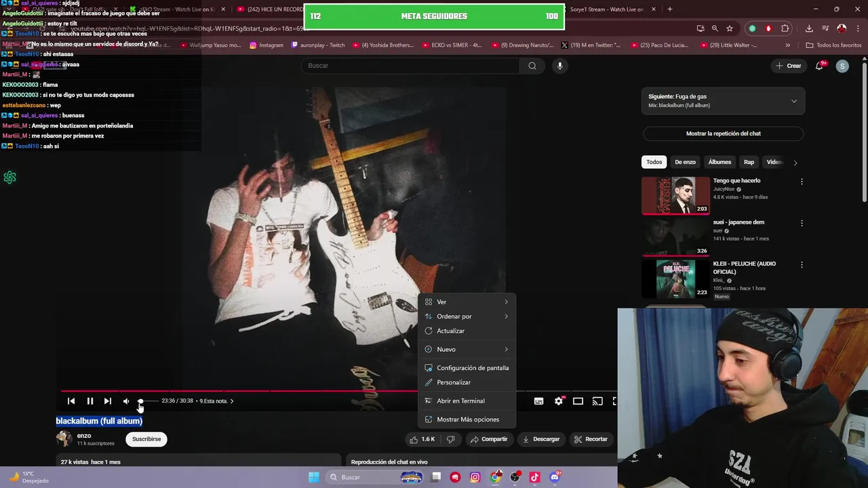Share the video via Compartir

(x=489, y=439)
